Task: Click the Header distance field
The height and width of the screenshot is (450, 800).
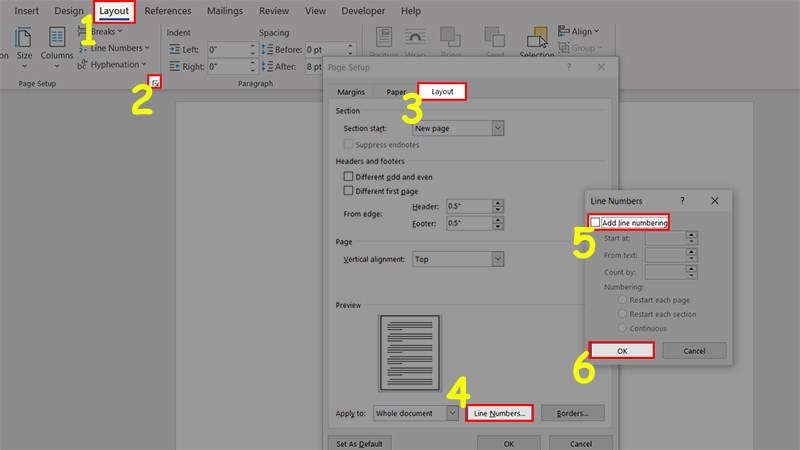Action: pyautogui.click(x=469, y=206)
